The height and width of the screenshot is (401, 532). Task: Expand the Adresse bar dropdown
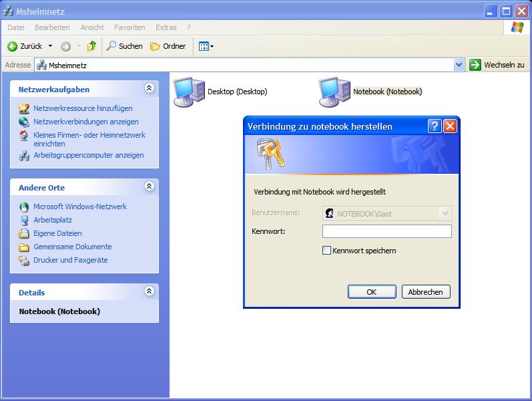[x=459, y=65]
